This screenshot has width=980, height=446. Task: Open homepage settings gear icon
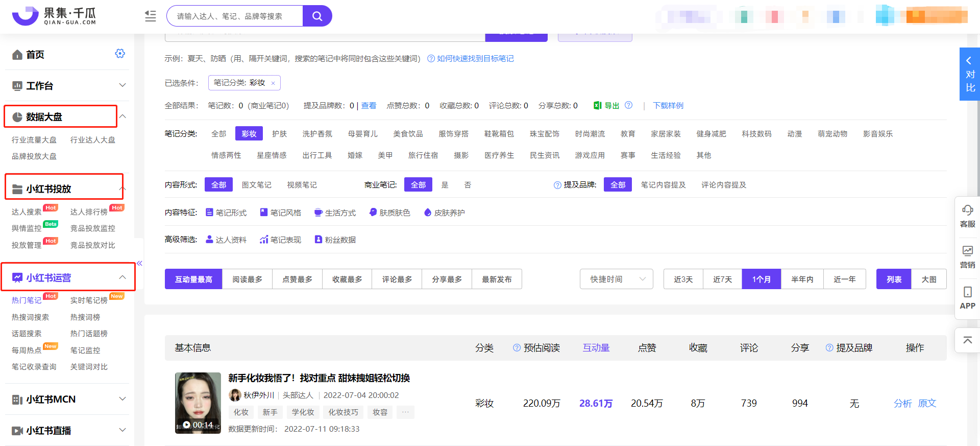(120, 54)
